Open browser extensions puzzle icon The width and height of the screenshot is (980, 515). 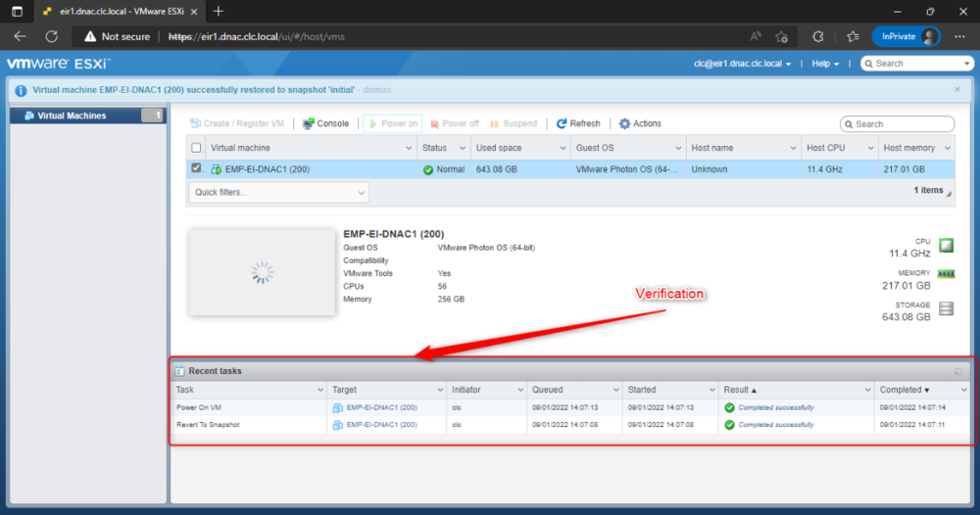click(x=818, y=37)
